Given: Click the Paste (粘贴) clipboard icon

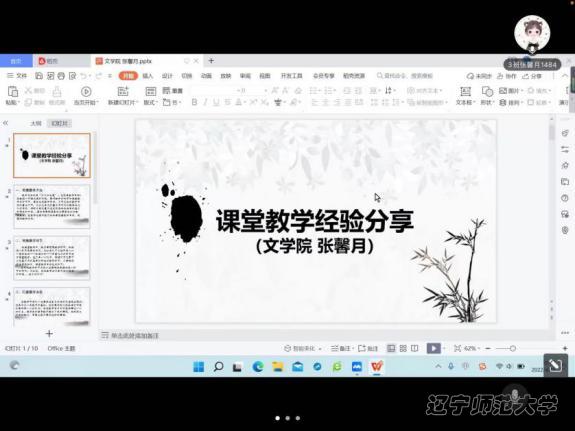Looking at the screenshot, I should click(x=13, y=91).
